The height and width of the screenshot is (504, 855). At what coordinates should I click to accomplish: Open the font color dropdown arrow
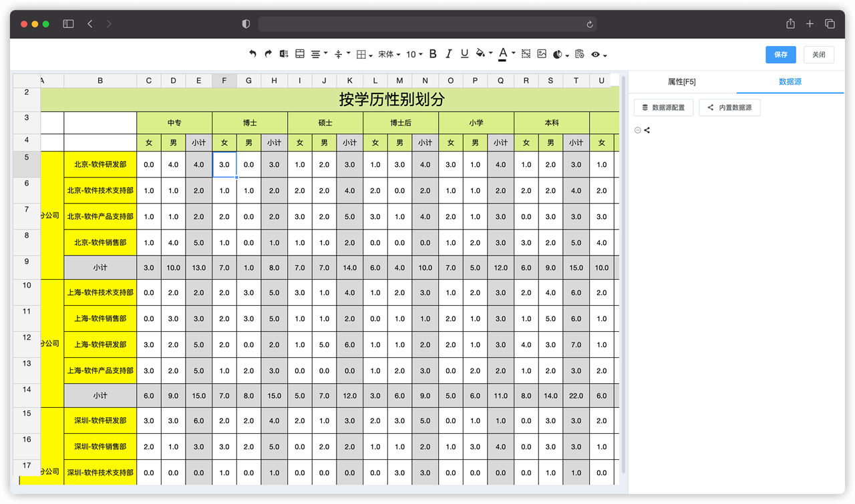coord(513,53)
